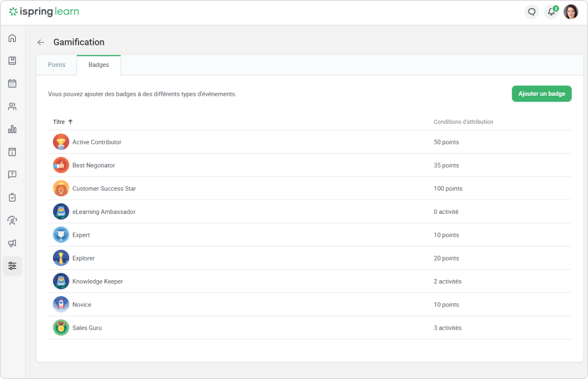Click the Knowledge Keeper owl badge icon

pyautogui.click(x=61, y=281)
